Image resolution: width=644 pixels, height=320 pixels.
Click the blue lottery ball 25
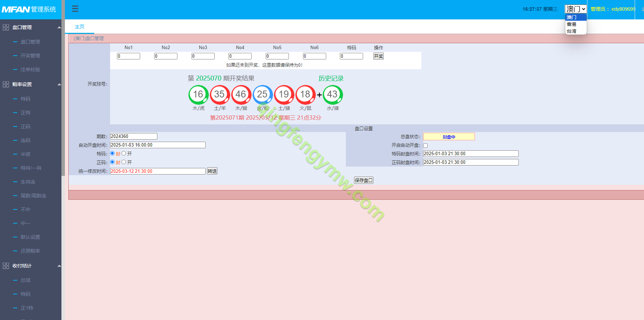click(262, 94)
